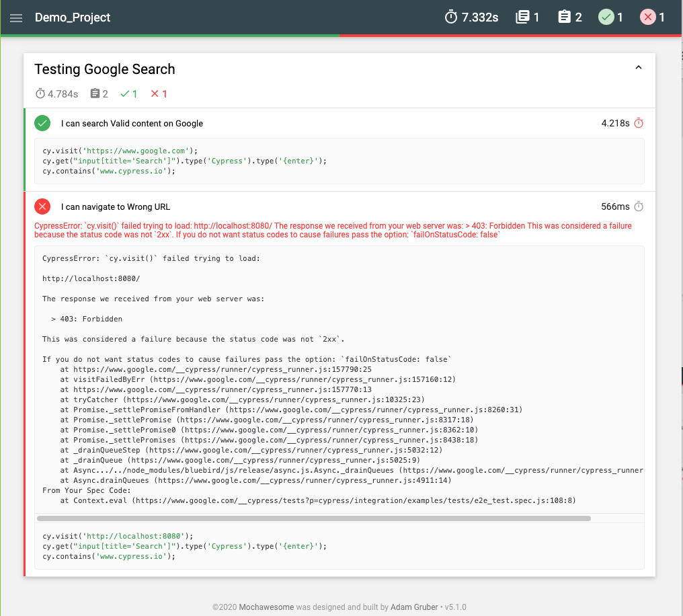Collapse the Testing Google Search suite
This screenshot has height=616, width=683.
(x=639, y=67)
